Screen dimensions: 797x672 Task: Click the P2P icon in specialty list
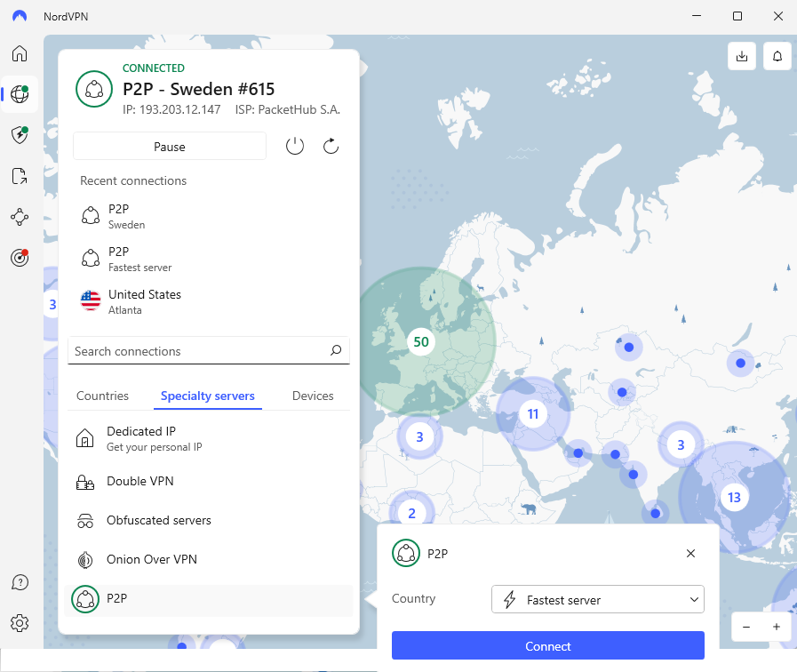(x=85, y=599)
